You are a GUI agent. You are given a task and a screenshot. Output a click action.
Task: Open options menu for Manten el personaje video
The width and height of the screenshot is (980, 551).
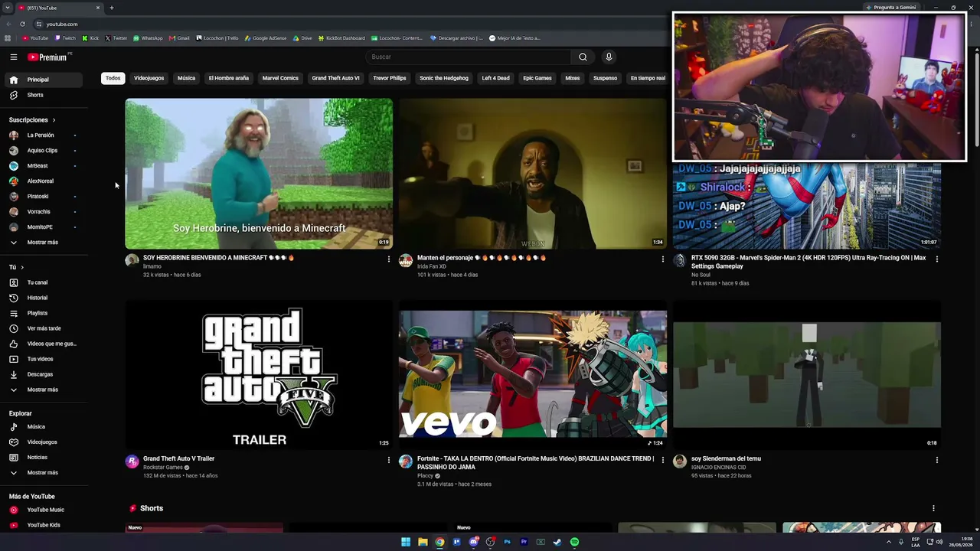(663, 259)
